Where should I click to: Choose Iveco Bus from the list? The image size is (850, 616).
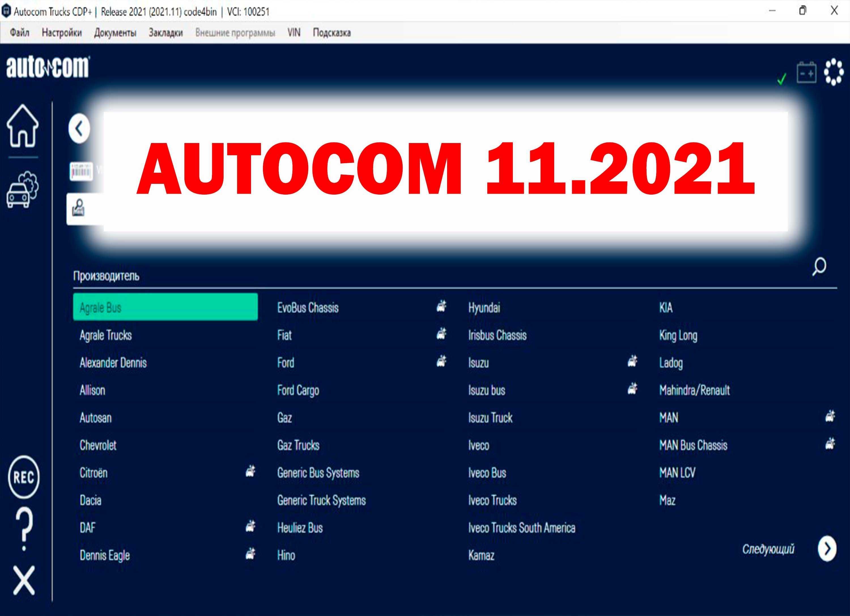pyautogui.click(x=487, y=473)
